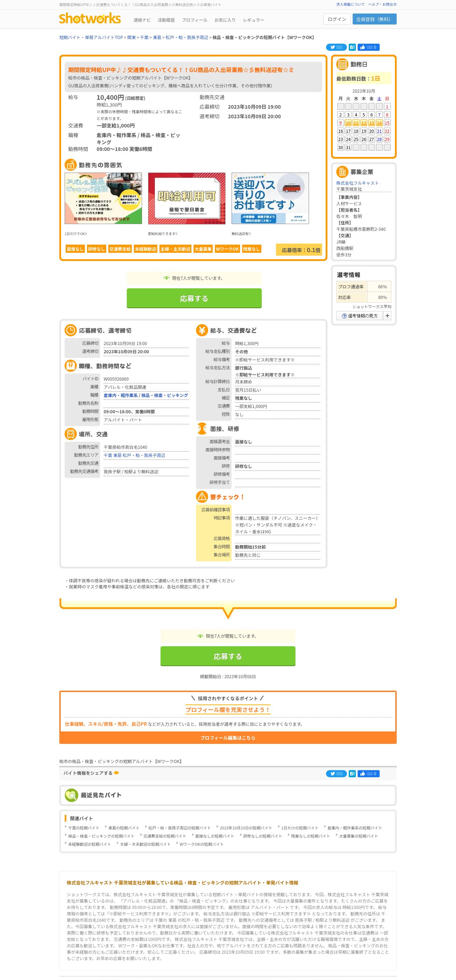Click the 未経験歓迎 tag
The width and height of the screenshot is (456, 980).
tap(145, 249)
